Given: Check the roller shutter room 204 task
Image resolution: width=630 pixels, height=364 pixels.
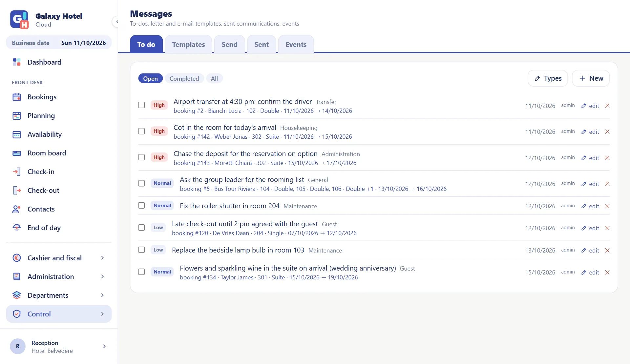Looking at the screenshot, I should (x=141, y=205).
